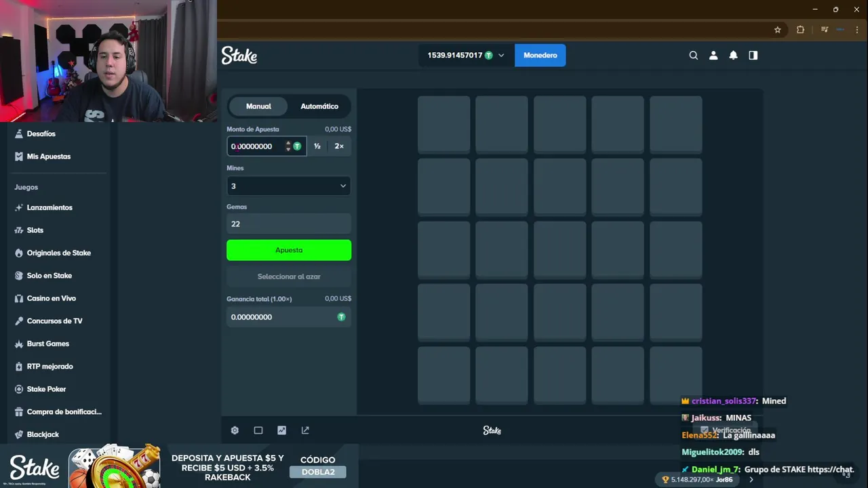Viewport: 868px width, 488px height.
Task: Click the bet amount currency coin icon
Action: [x=297, y=146]
